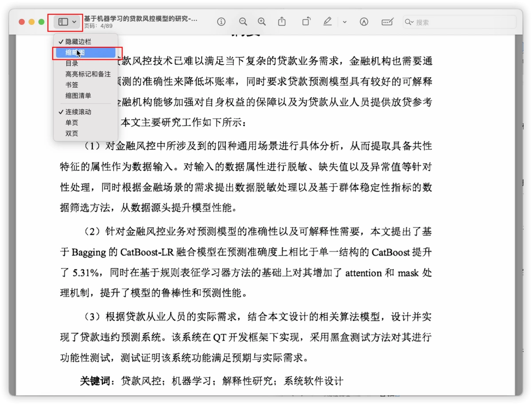Click the sidebar view icon in toolbar
This screenshot has width=532, height=405.
pyautogui.click(x=63, y=22)
